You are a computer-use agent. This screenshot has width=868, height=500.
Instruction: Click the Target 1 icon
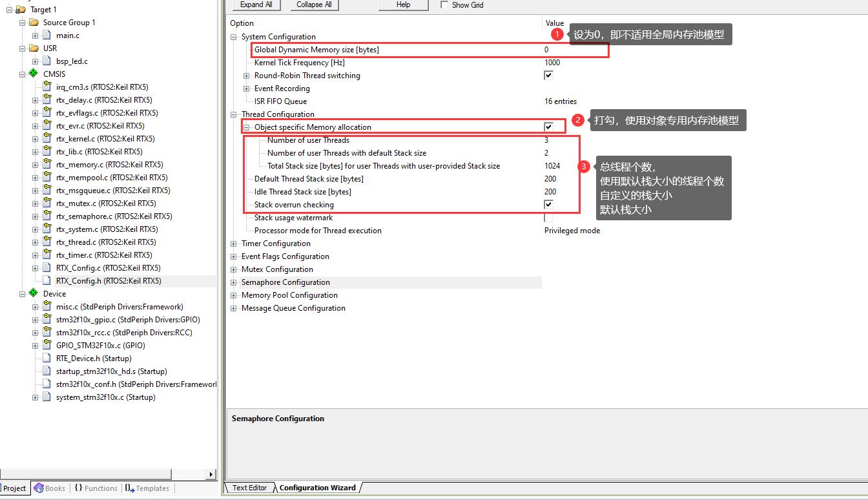click(21, 9)
